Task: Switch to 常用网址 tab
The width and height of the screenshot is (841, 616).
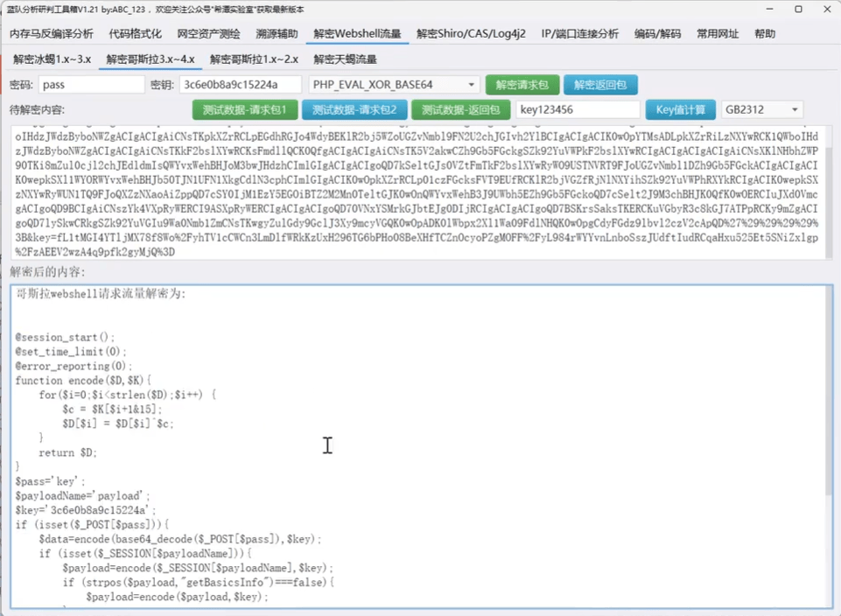Action: [x=718, y=34]
